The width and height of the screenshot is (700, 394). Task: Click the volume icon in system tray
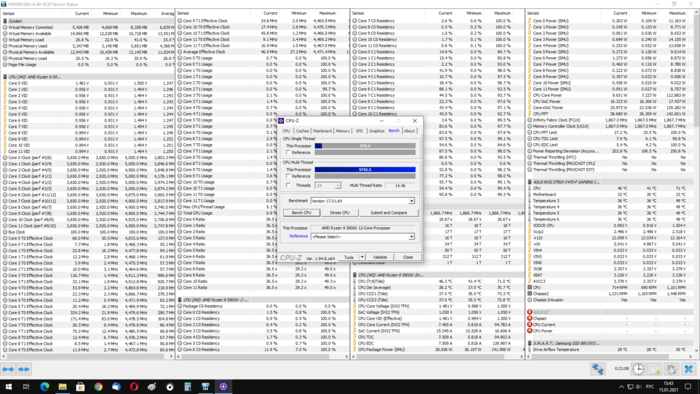coord(639,386)
